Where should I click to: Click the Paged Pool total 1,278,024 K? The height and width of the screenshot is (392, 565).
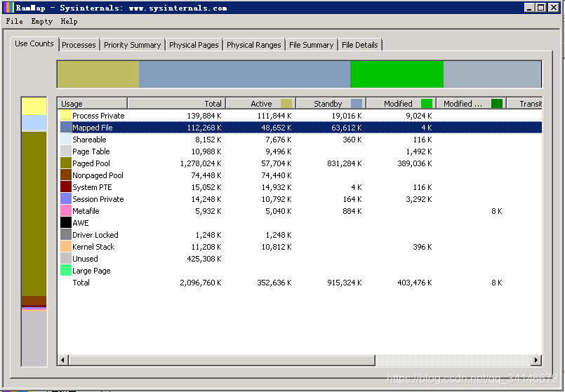(x=201, y=163)
